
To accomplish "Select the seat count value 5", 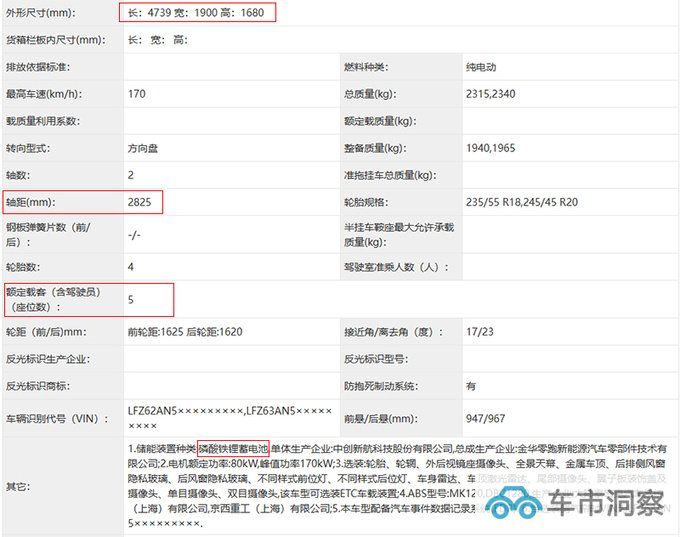I will (x=131, y=300).
